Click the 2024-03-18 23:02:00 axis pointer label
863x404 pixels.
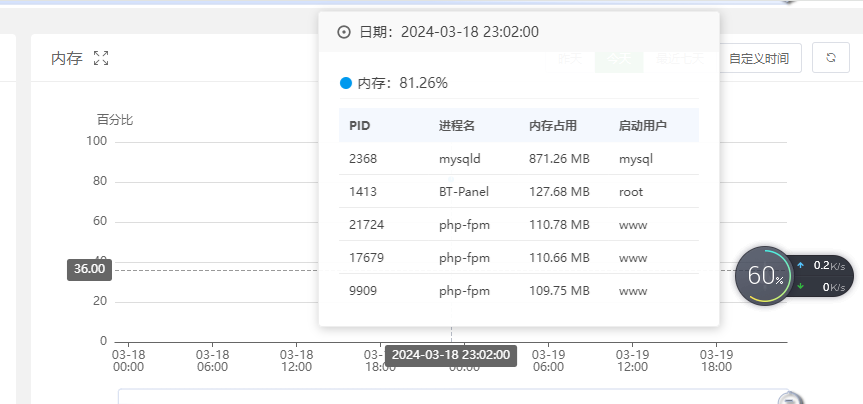point(451,355)
